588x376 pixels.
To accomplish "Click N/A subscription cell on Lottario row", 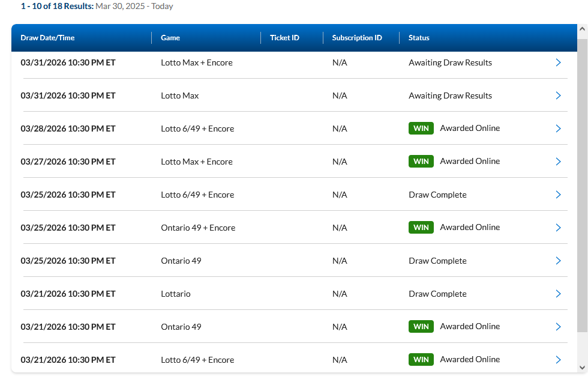I will [340, 294].
